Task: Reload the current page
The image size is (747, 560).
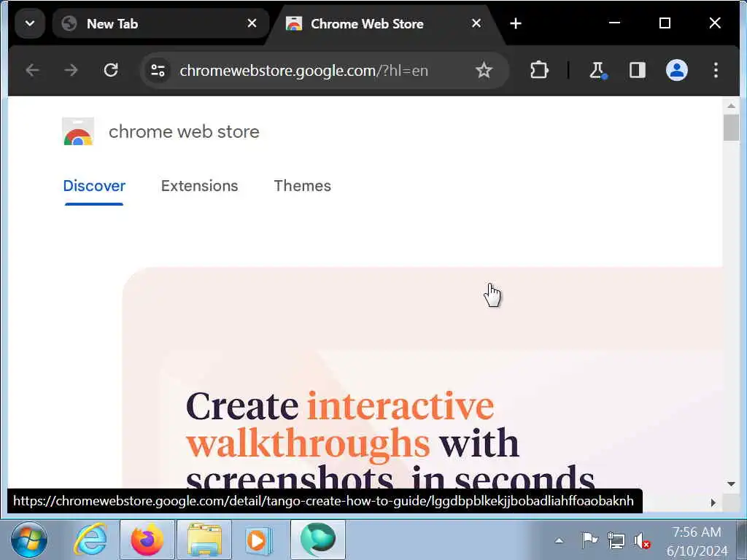Action: (x=111, y=71)
